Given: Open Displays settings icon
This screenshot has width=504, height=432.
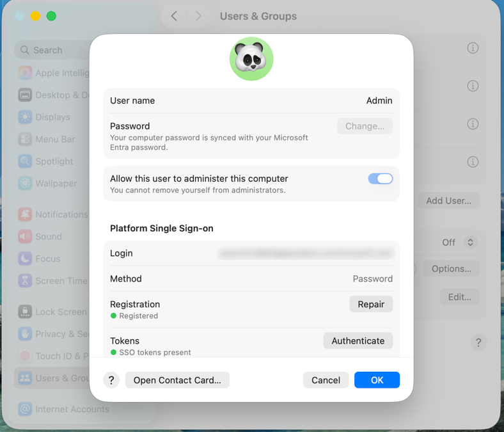Looking at the screenshot, I should coord(25,117).
